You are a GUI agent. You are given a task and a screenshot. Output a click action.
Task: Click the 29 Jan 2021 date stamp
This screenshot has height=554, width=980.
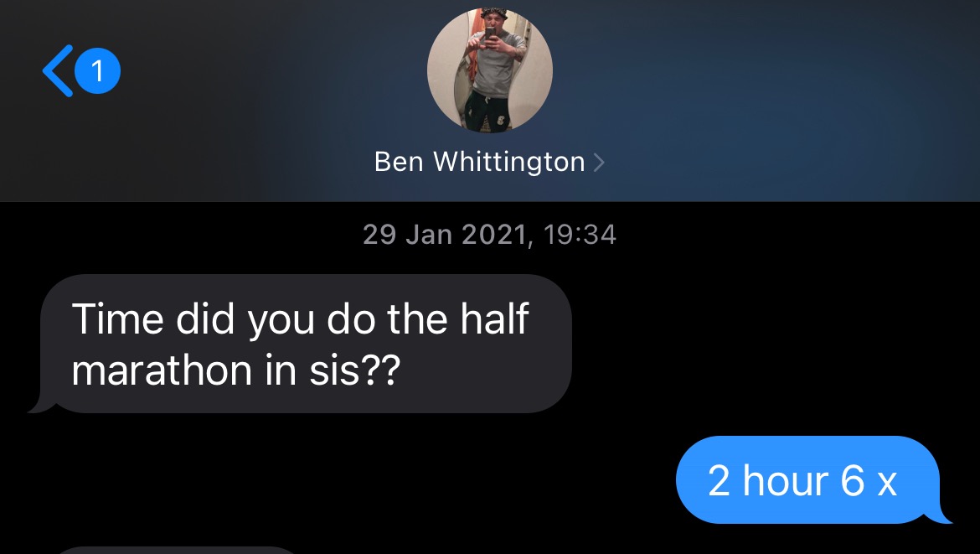click(x=445, y=235)
